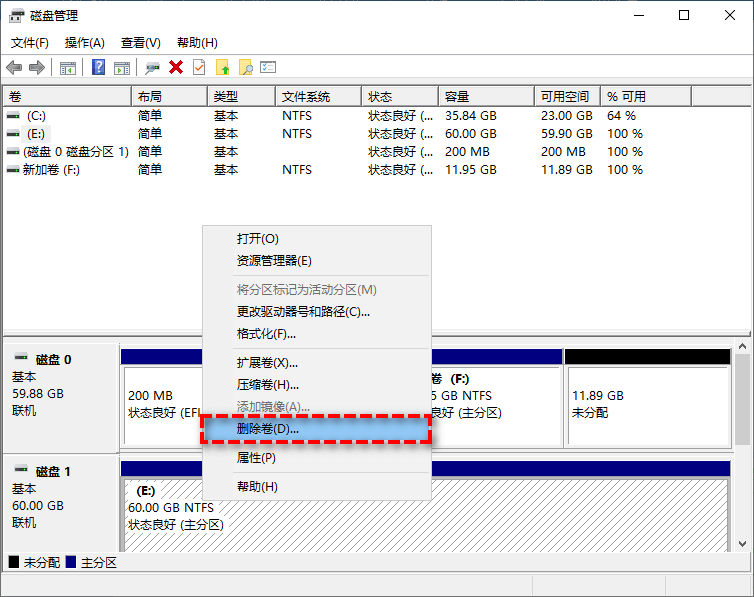Select drive icon for (C:) volume
The width and height of the screenshot is (754, 597).
(x=13, y=116)
